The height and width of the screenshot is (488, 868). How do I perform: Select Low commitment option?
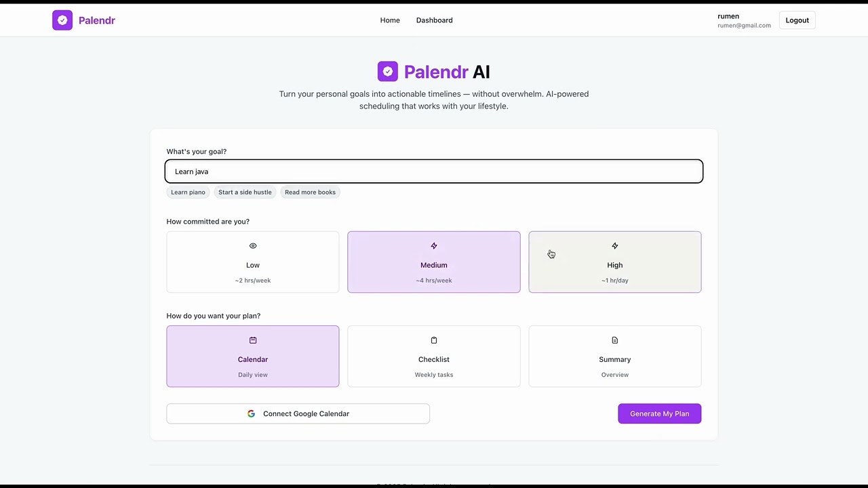point(253,262)
